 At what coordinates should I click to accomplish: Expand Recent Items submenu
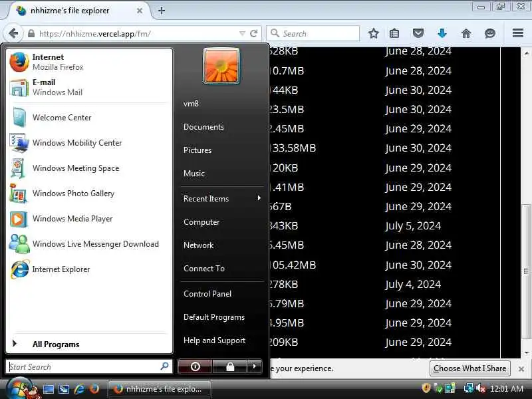(222, 198)
